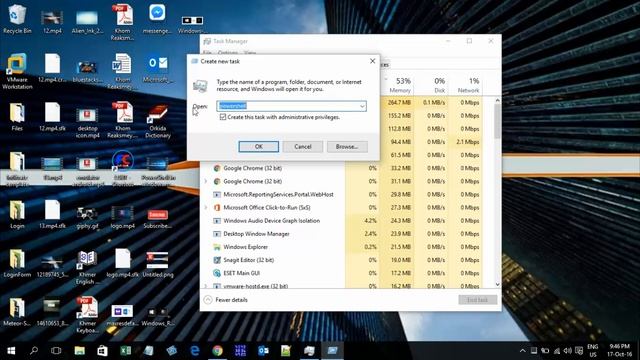The width and height of the screenshot is (640, 360).
Task: Select the VMware Workstation shortcut
Action: 17,71
